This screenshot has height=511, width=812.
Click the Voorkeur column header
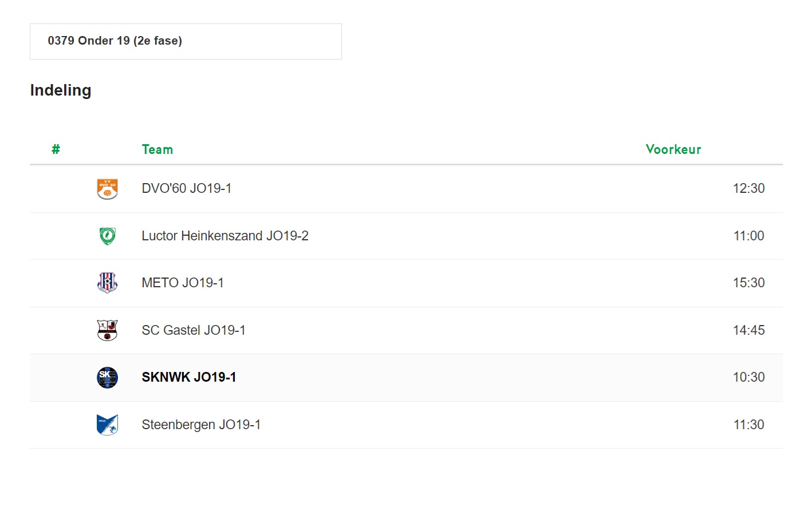673,149
